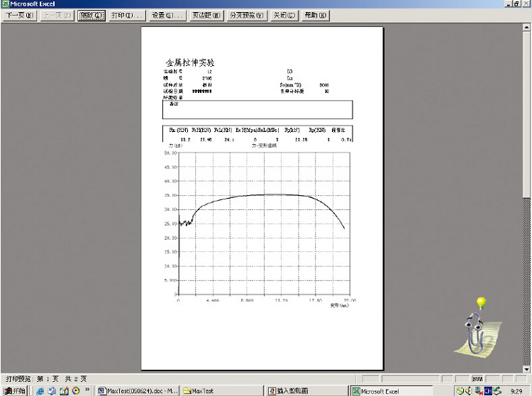Click the NUM indicator in status bar
The width and height of the screenshot is (532, 396).
click(477, 379)
